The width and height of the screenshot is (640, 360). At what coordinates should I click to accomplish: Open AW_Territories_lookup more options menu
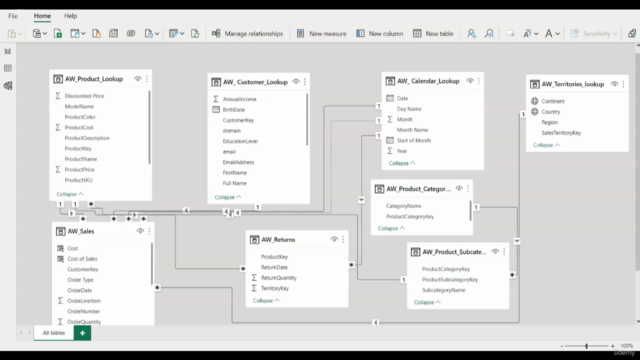pos(623,84)
